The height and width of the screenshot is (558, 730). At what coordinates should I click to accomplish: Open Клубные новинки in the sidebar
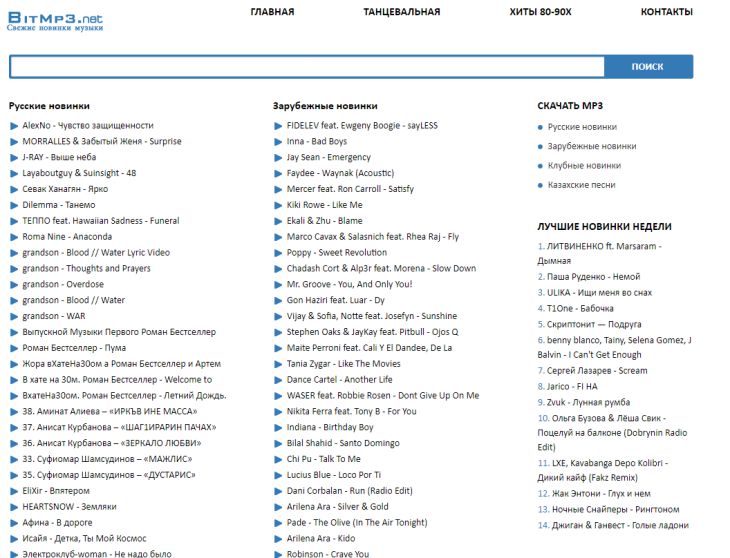[584, 166]
